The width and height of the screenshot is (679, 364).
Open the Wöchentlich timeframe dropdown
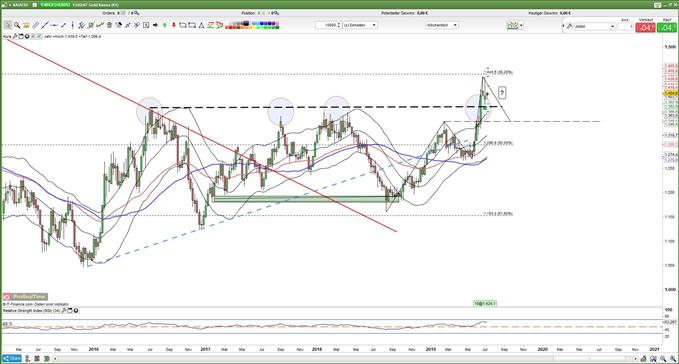point(442,26)
